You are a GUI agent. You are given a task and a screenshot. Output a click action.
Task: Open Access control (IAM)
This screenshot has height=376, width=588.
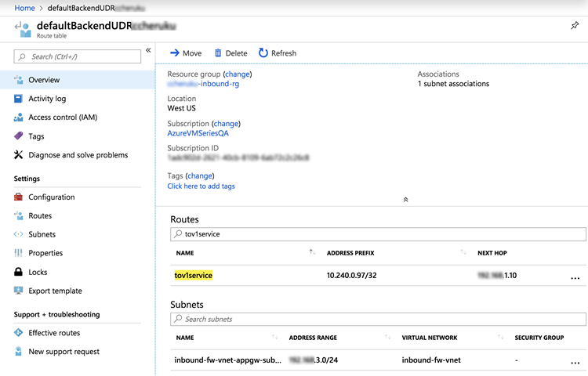[62, 117]
